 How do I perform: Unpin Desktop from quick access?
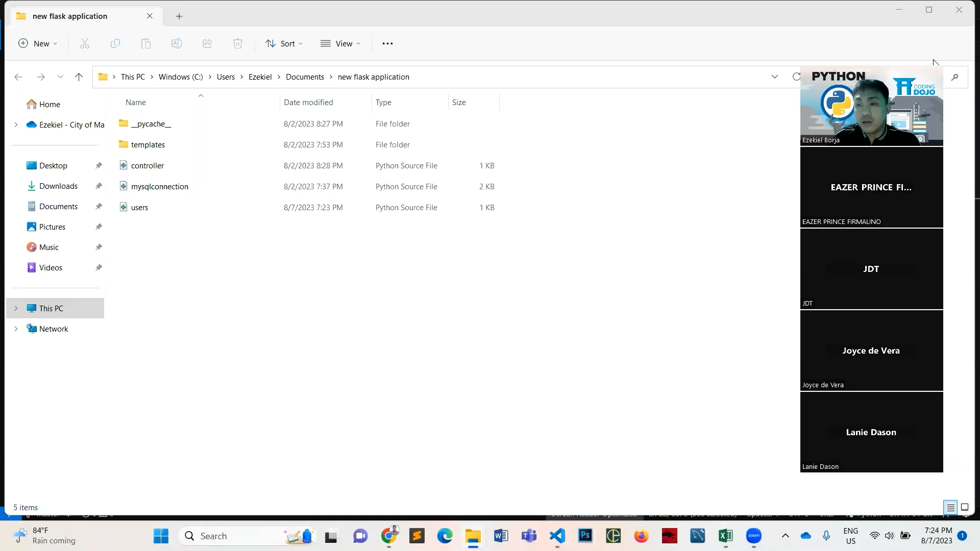(99, 165)
